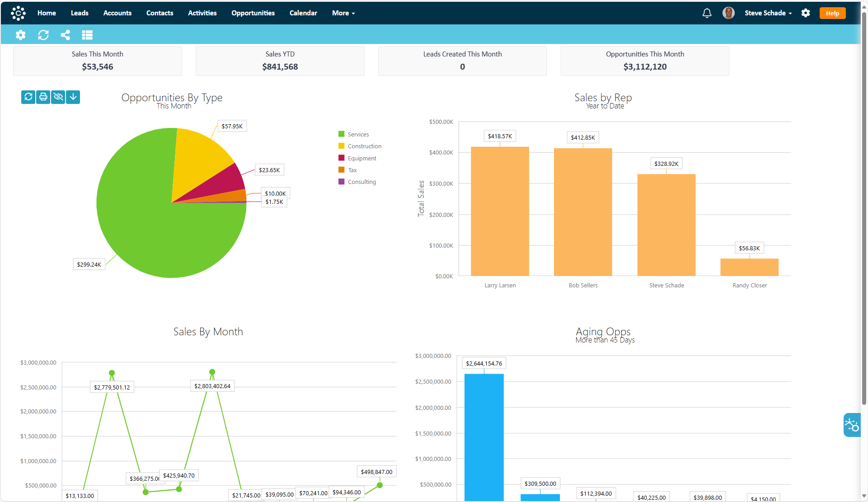Expand the More menu dropdown
The width and height of the screenshot is (868, 502).
(343, 13)
